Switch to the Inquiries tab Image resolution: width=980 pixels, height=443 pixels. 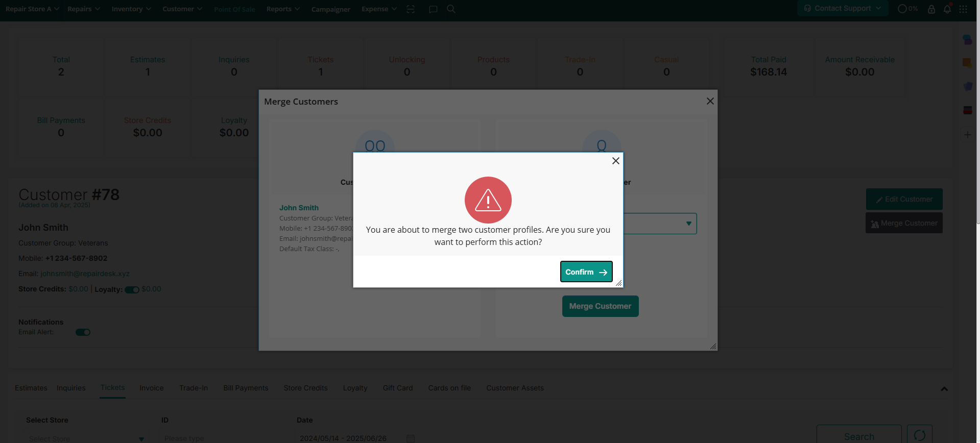click(71, 388)
